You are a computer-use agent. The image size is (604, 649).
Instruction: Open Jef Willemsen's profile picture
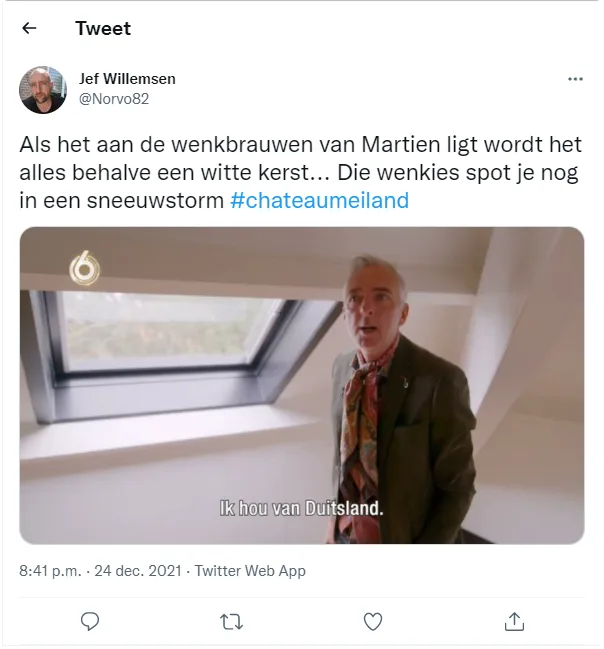coord(43,89)
